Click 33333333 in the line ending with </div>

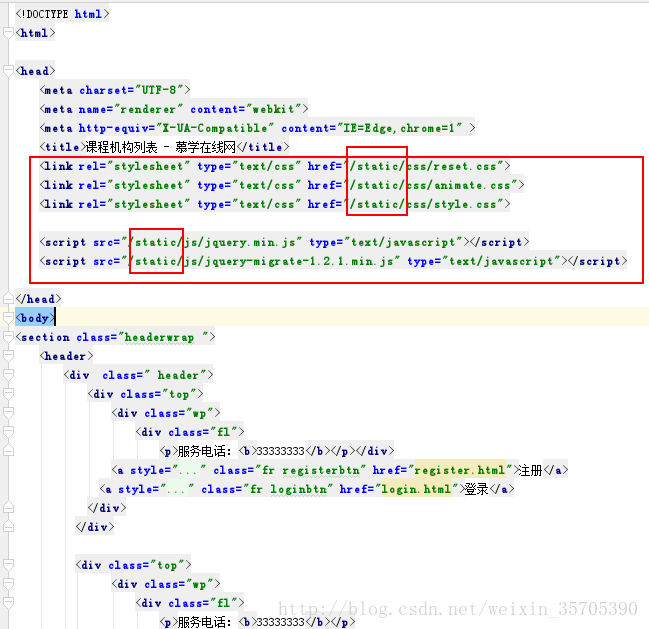(281, 451)
